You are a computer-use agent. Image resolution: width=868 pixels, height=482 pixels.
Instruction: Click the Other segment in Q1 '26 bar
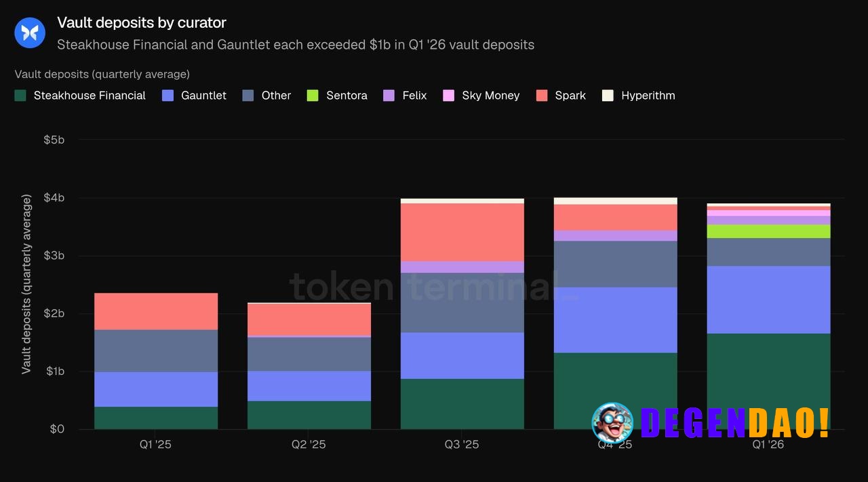pos(768,252)
